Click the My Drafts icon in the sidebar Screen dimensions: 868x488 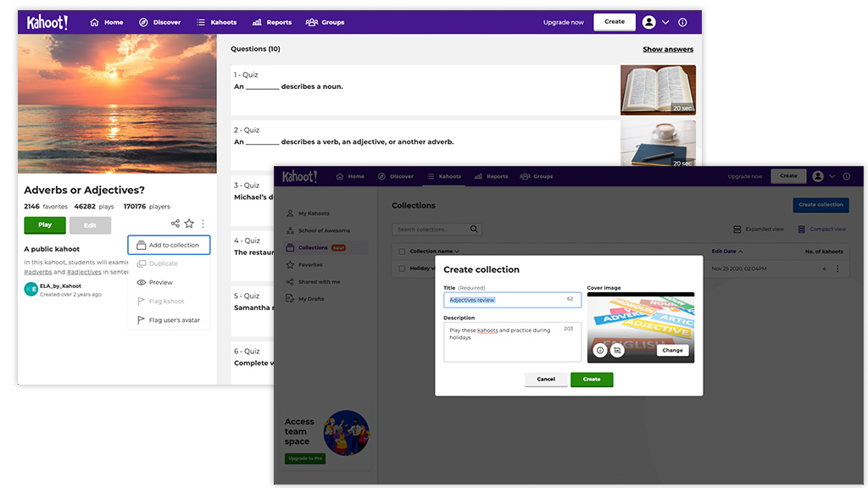290,299
